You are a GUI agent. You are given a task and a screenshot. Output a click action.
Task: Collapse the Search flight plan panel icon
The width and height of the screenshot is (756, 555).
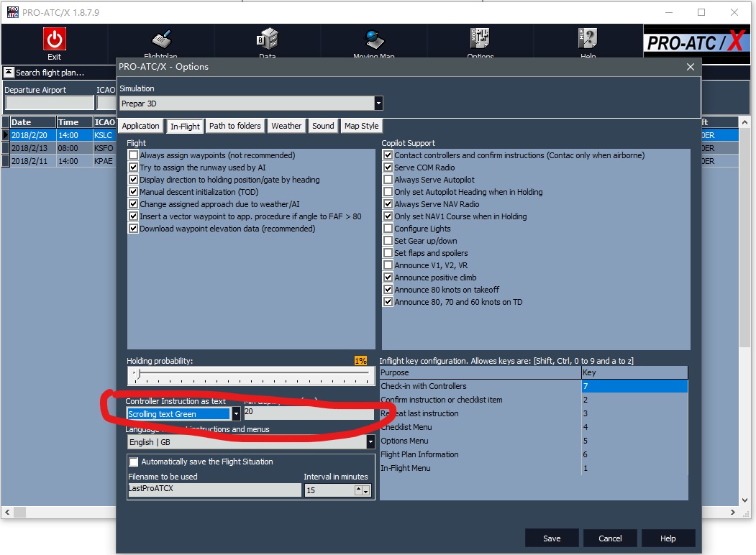(x=9, y=73)
